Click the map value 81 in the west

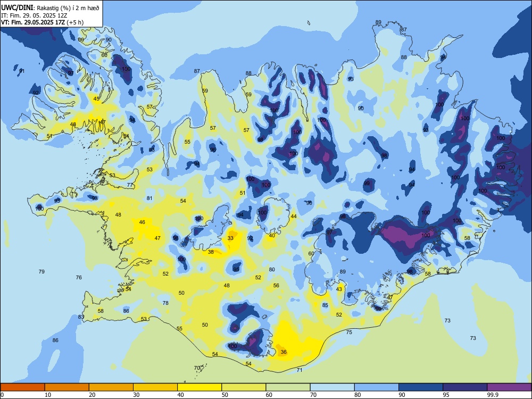click(149, 198)
